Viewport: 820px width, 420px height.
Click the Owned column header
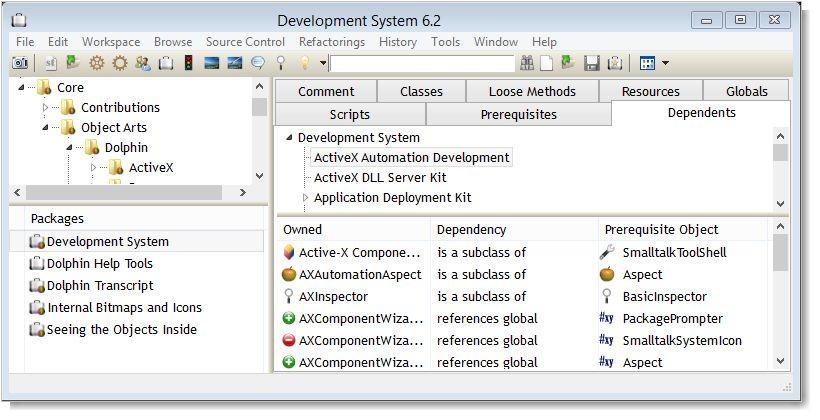354,229
